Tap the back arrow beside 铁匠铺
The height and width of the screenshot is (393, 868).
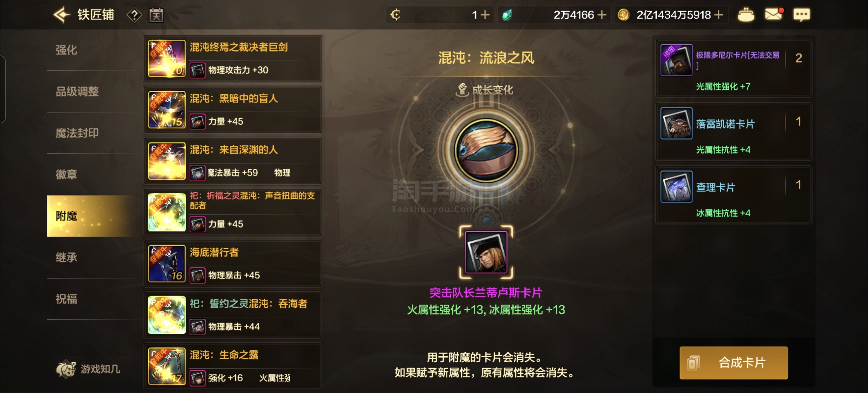61,15
